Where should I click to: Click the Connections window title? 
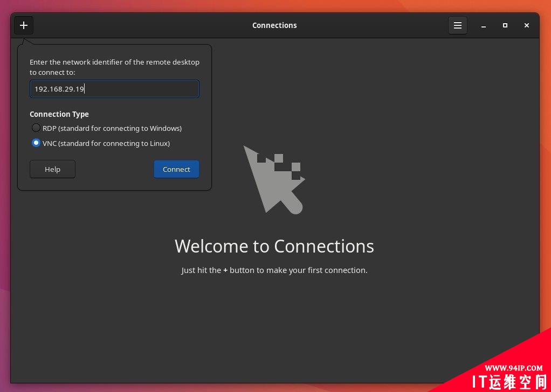[x=274, y=25]
